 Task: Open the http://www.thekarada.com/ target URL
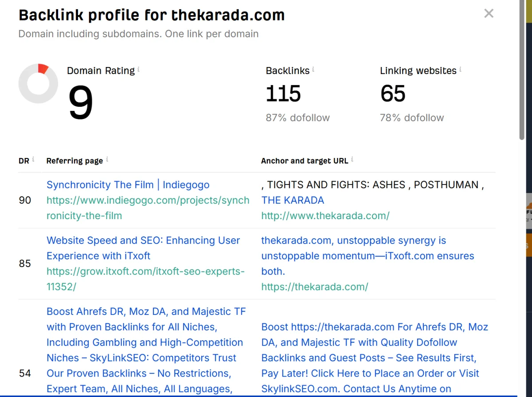[325, 216]
